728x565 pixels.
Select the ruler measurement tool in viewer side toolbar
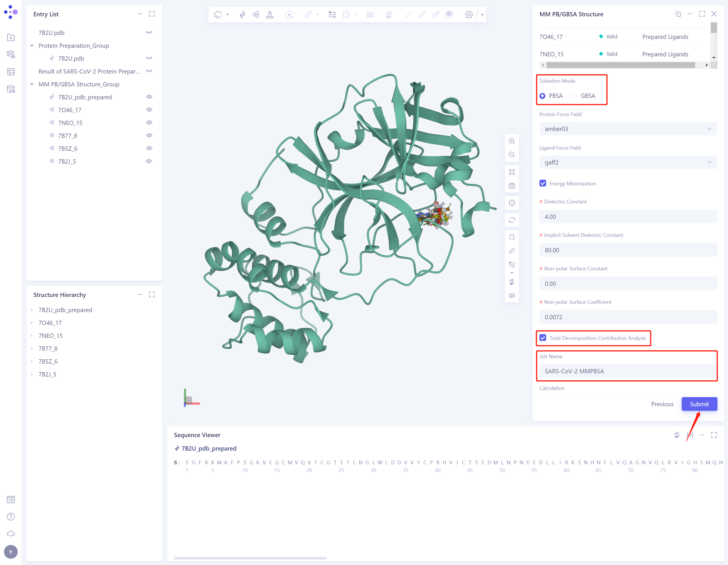512,251
